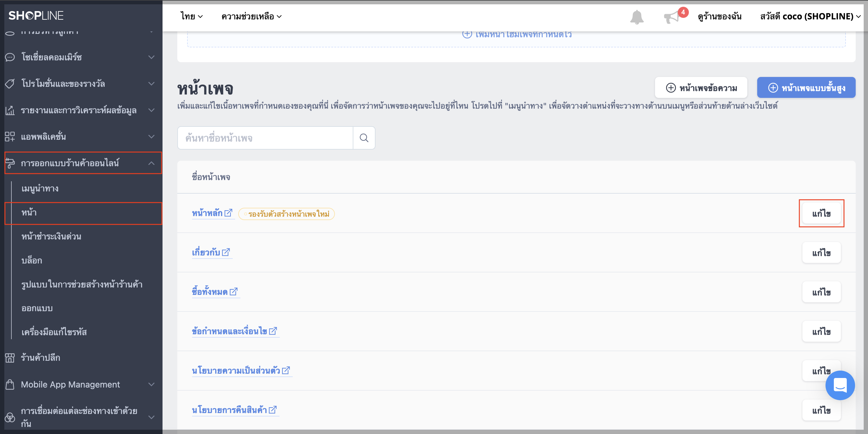The image size is (868, 434).
Task: Expand the โซเชี่ยลคอมเมิร์ซ chevron
Action: click(x=152, y=57)
